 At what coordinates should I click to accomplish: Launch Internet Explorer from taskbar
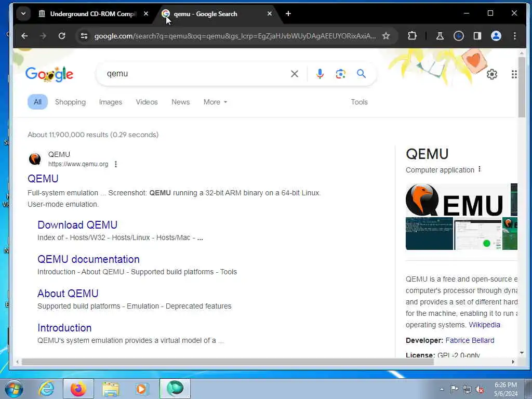point(46,389)
